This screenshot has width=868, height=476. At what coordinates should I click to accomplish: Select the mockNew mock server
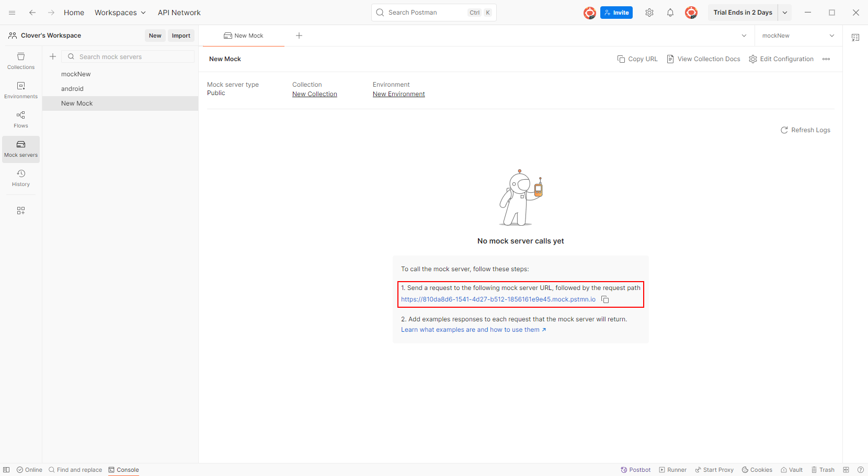(120, 74)
